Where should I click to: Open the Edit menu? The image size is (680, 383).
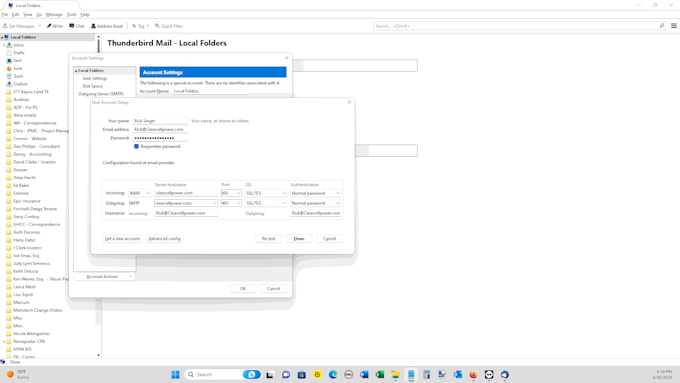(x=15, y=14)
